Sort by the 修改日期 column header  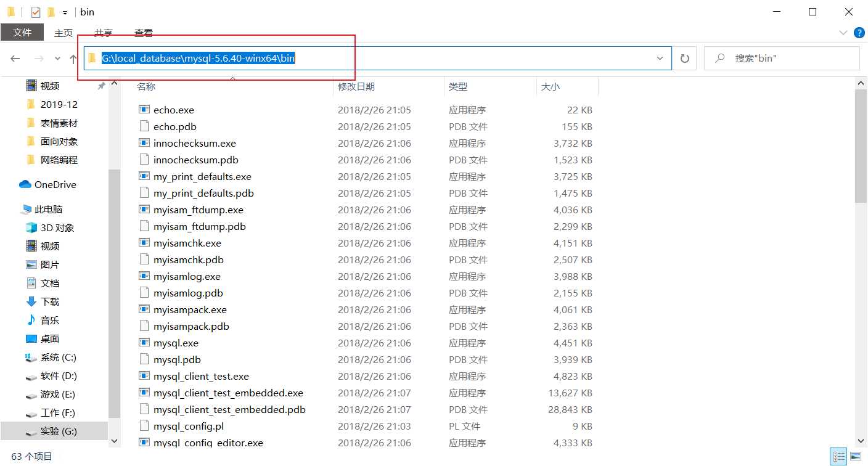coord(356,87)
